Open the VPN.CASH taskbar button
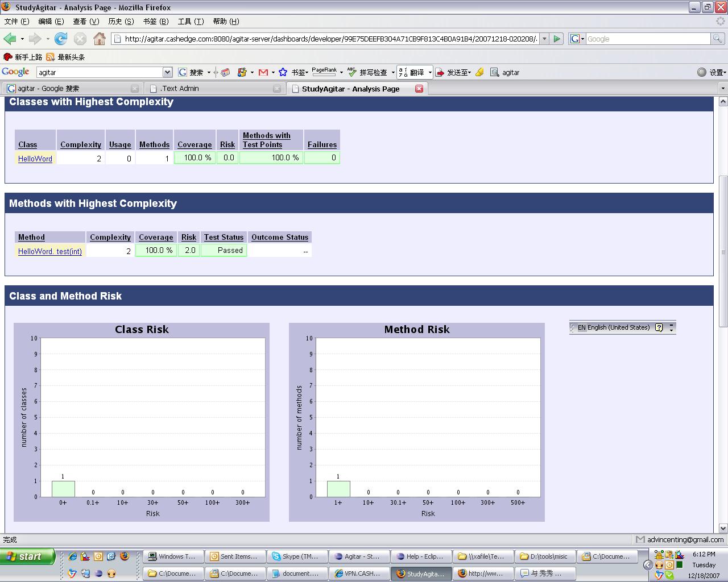 point(359,573)
